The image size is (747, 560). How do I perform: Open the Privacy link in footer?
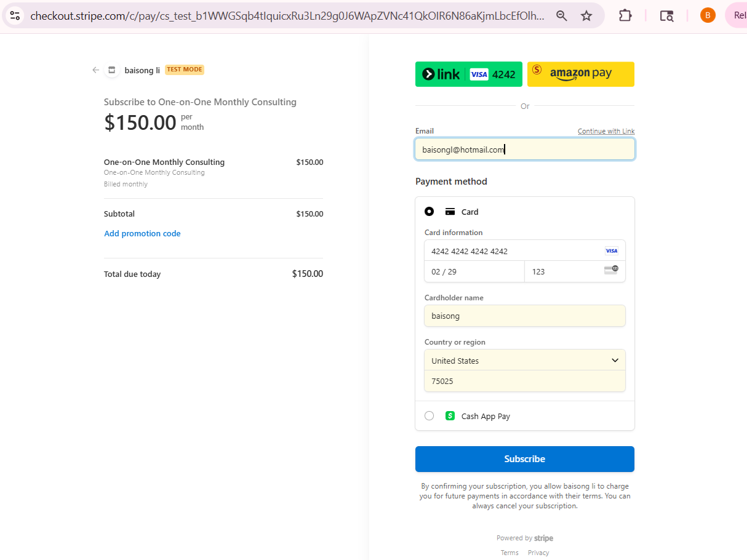click(x=538, y=553)
